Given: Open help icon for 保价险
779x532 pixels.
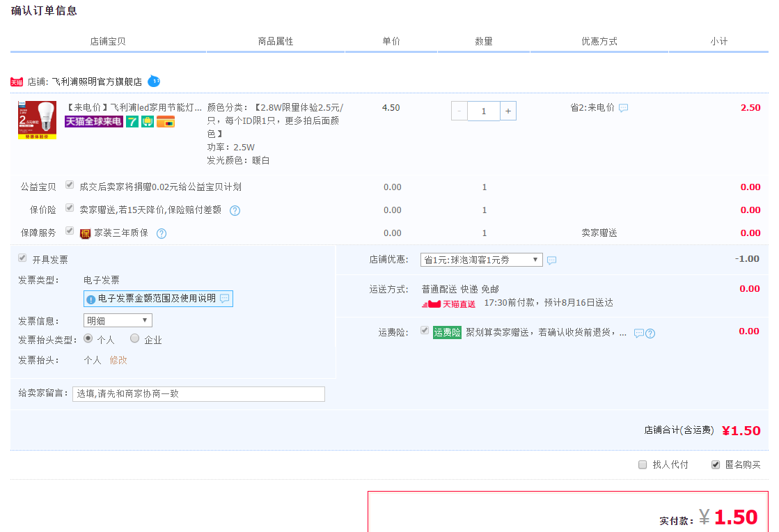Looking at the screenshot, I should click(235, 210).
